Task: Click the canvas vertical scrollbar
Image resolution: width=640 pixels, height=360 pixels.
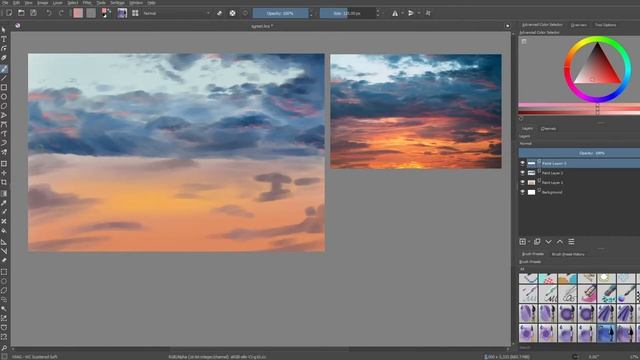Action: pyautogui.click(x=513, y=188)
